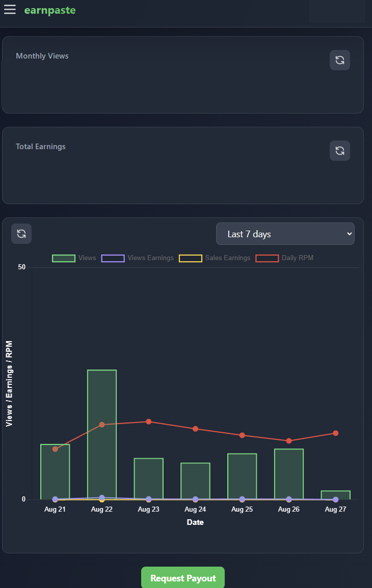Click the refresh icon on Total Earnings card
This screenshot has width=372, height=588.
coord(339,150)
